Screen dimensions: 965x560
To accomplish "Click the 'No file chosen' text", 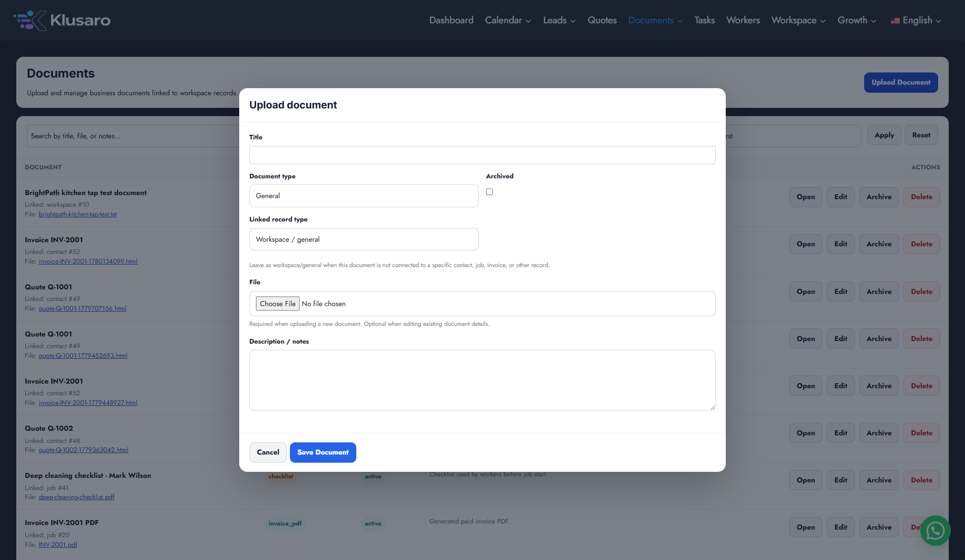I will (x=323, y=304).
